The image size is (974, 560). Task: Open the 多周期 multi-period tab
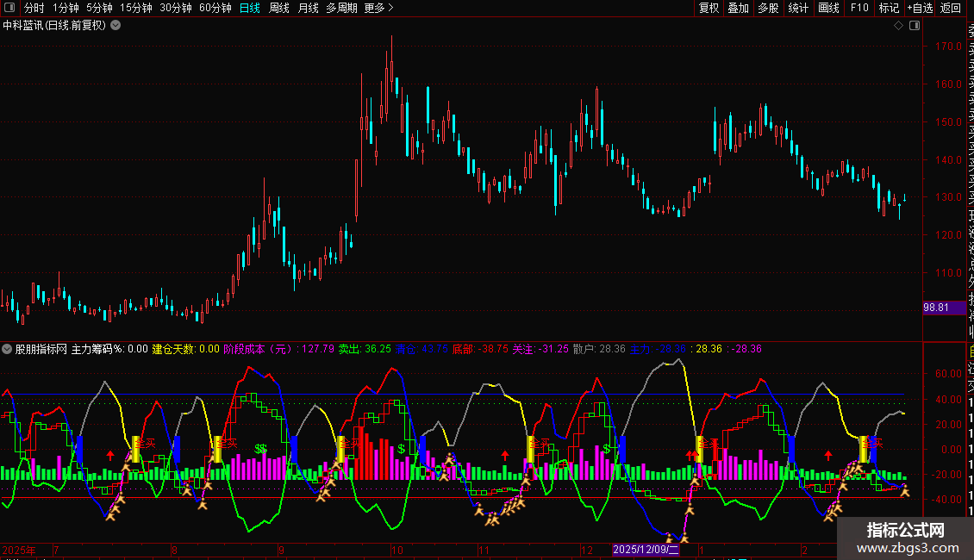(x=341, y=8)
